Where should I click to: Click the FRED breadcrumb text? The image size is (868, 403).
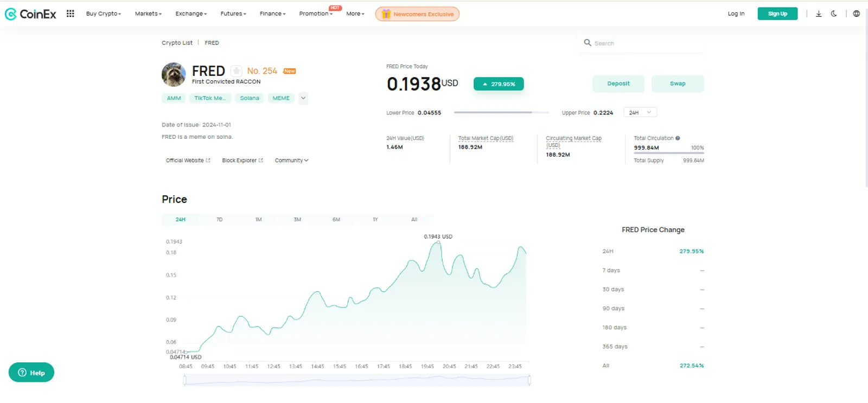click(212, 43)
